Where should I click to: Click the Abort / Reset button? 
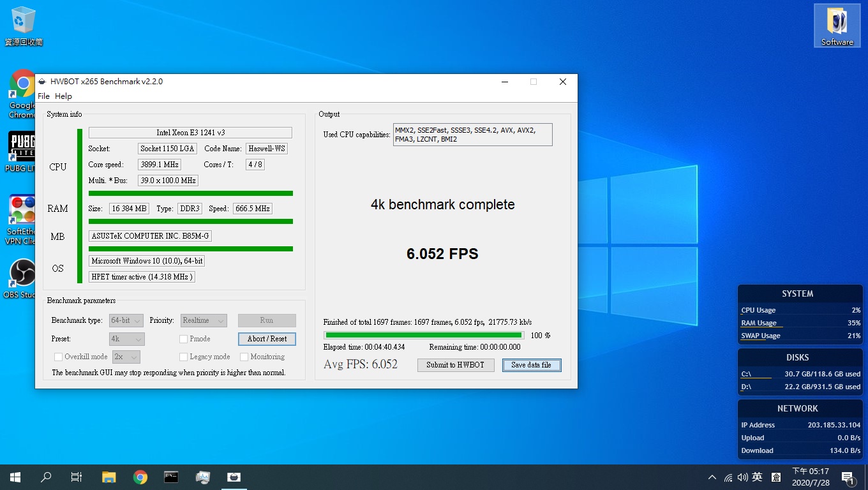267,339
